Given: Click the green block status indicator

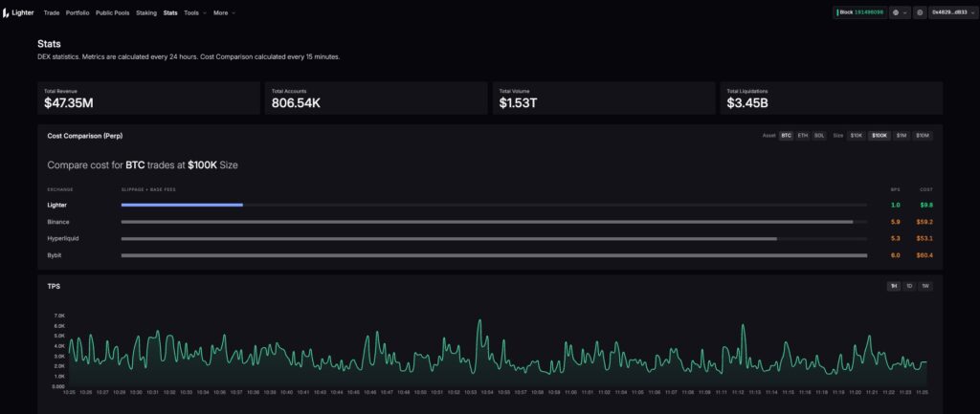Looking at the screenshot, I should pos(861,12).
